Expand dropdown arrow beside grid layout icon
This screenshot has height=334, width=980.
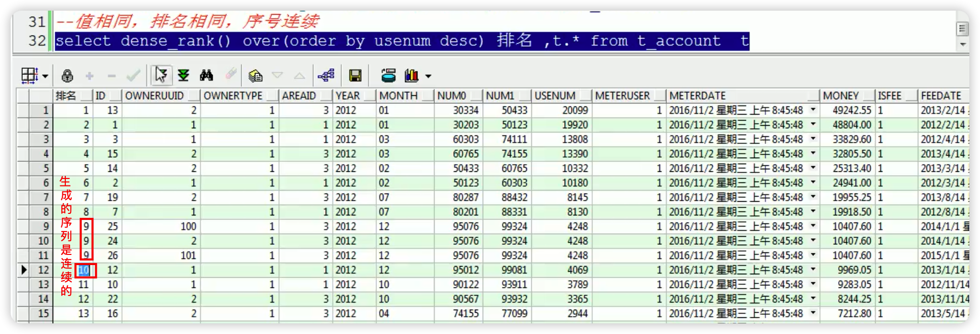[46, 77]
